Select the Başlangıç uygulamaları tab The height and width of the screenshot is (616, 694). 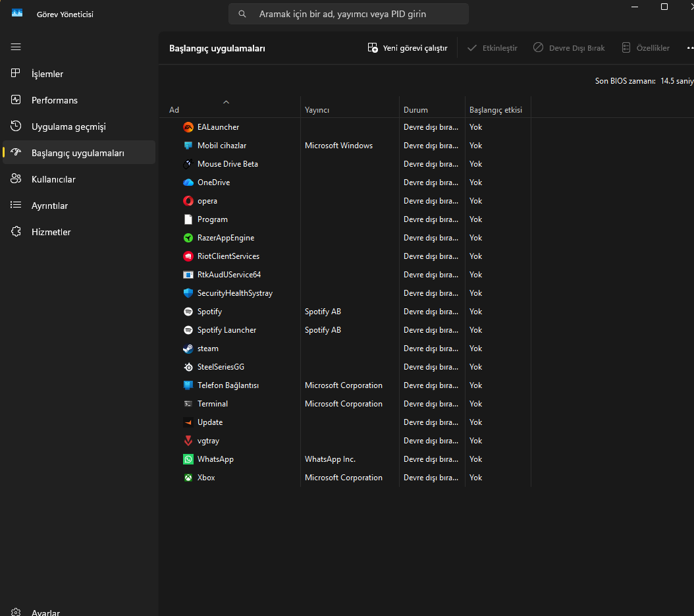click(79, 153)
